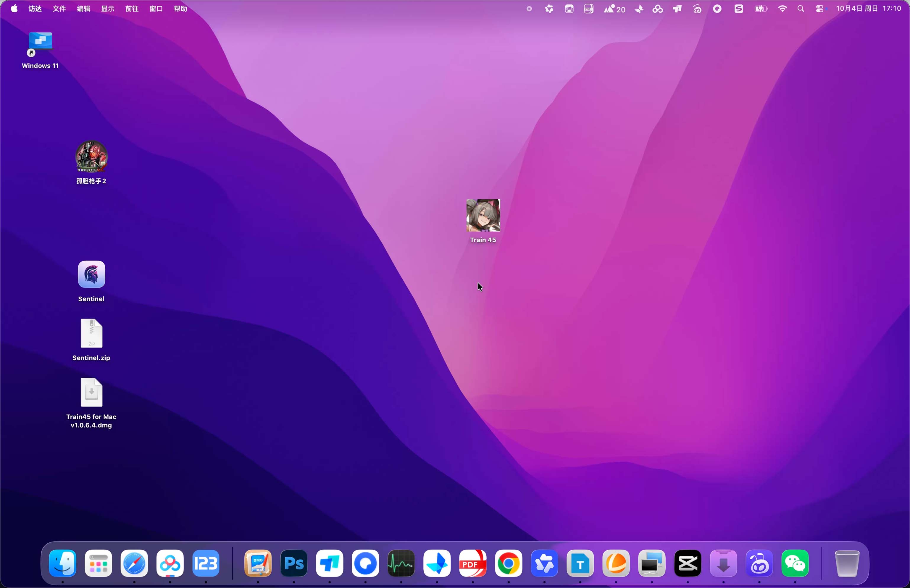Viewport: 910px width, 588px height.
Task: Open the blue T Typora-like app in Dock
Action: tap(580, 563)
